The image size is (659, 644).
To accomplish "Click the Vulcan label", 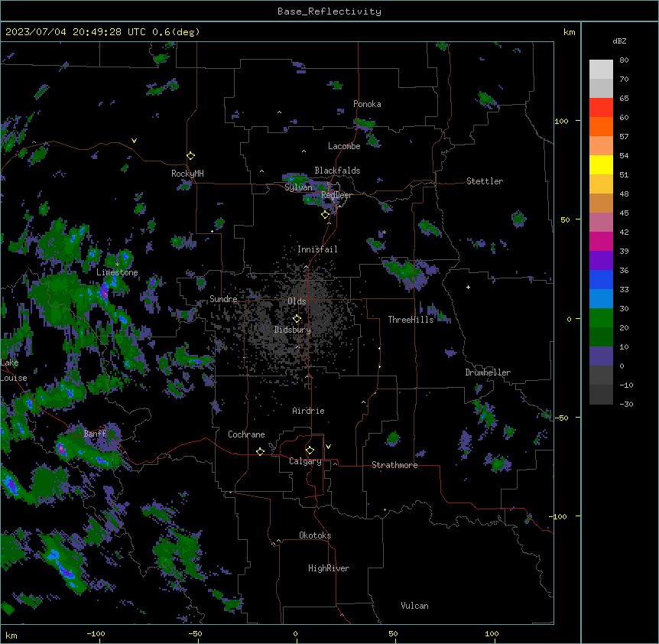I will tap(414, 606).
